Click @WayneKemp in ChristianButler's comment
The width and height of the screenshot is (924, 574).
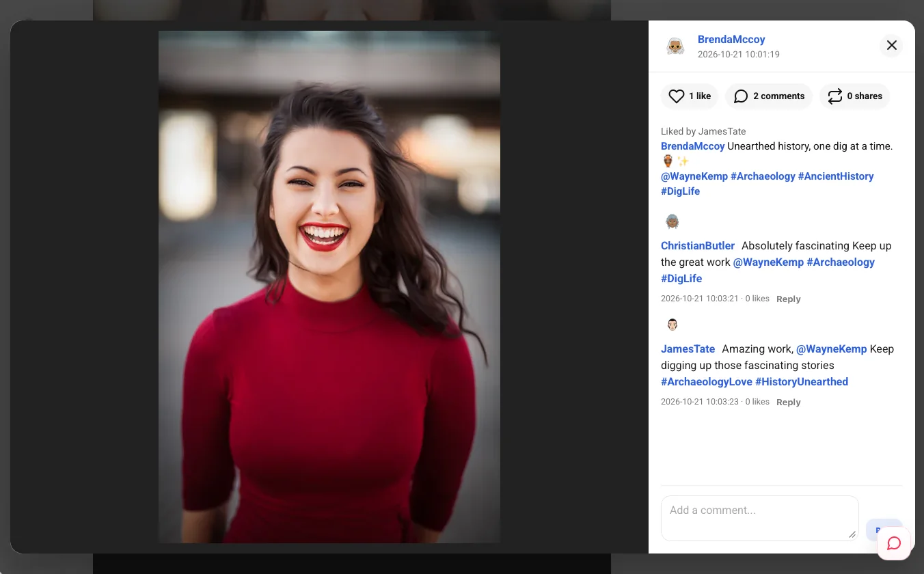769,262
